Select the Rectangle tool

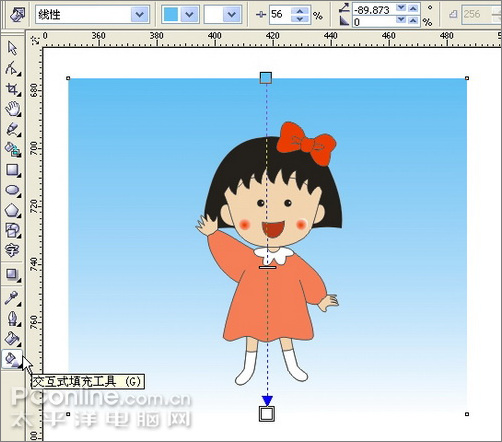[x=12, y=170]
